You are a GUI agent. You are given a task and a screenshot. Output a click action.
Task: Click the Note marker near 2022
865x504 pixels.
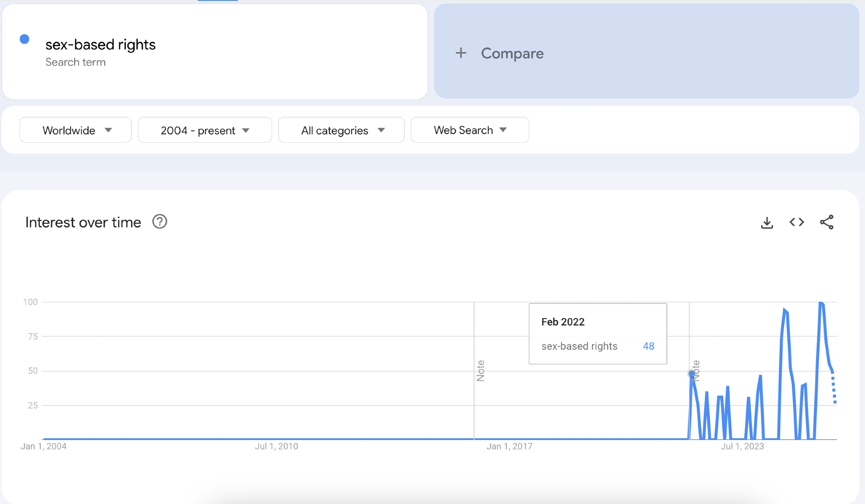tap(696, 370)
